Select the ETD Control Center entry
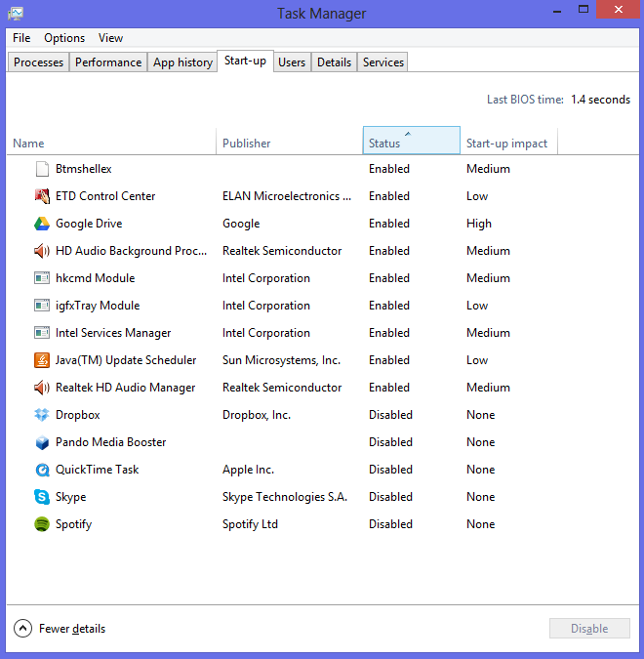Screen dimensions: 644x659 [105, 196]
